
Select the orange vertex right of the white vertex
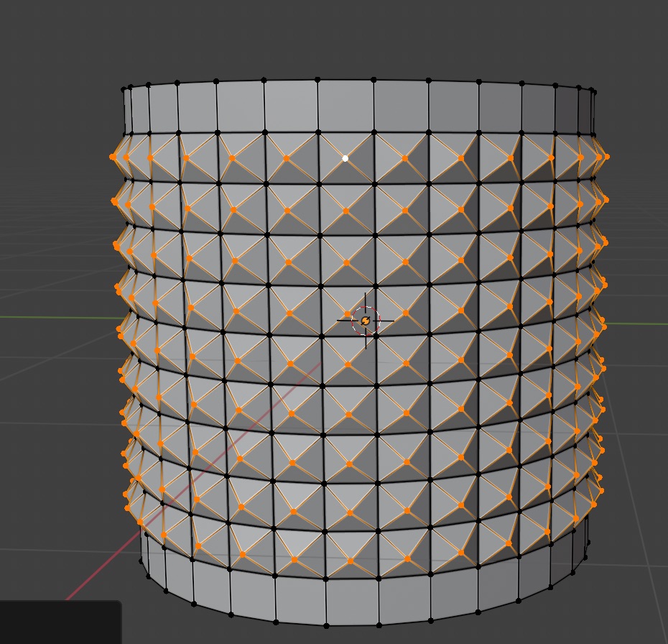pos(404,158)
